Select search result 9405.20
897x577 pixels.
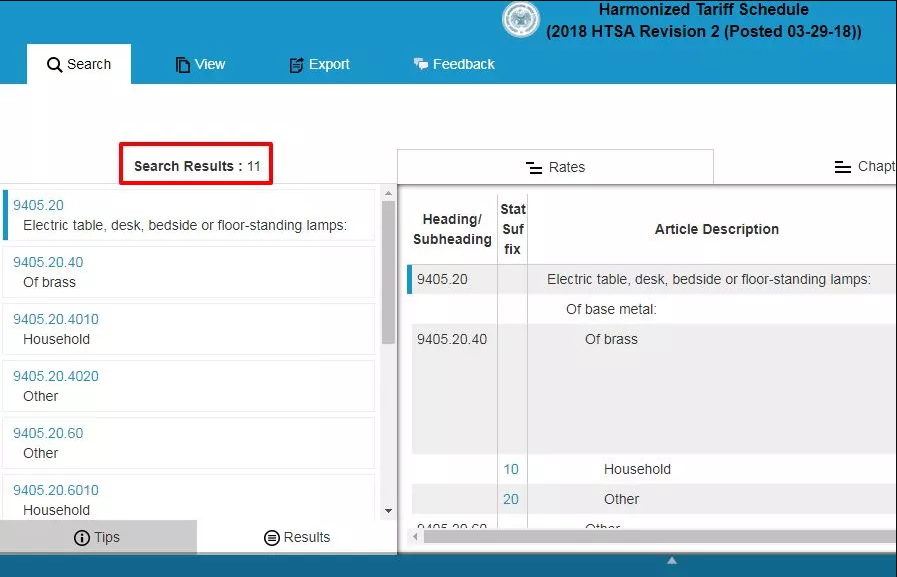click(x=189, y=215)
